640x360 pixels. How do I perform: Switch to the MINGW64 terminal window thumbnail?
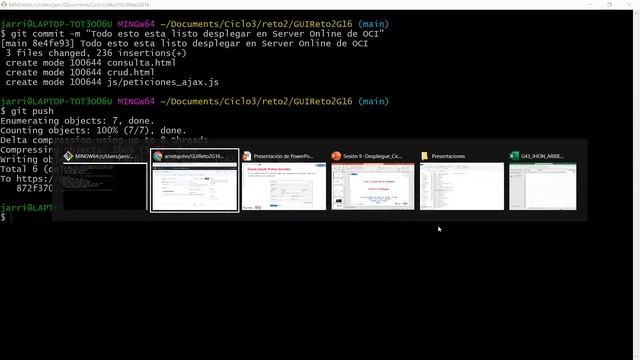coord(105,187)
